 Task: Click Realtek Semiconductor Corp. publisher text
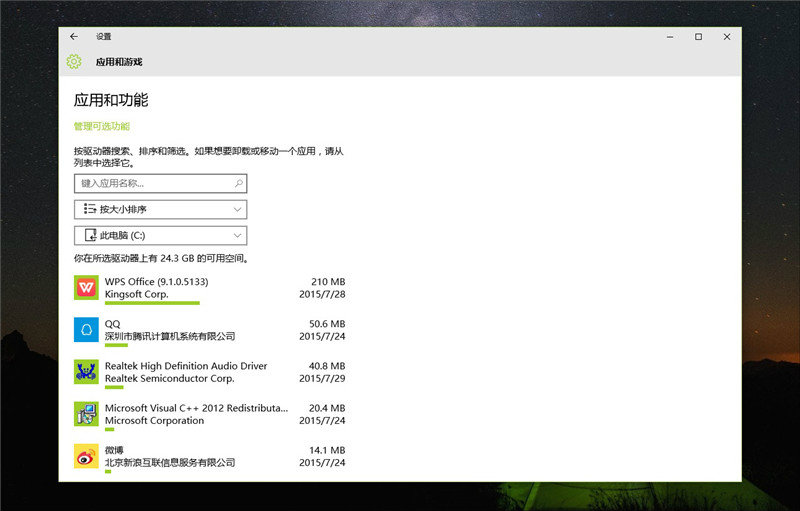[x=170, y=378]
